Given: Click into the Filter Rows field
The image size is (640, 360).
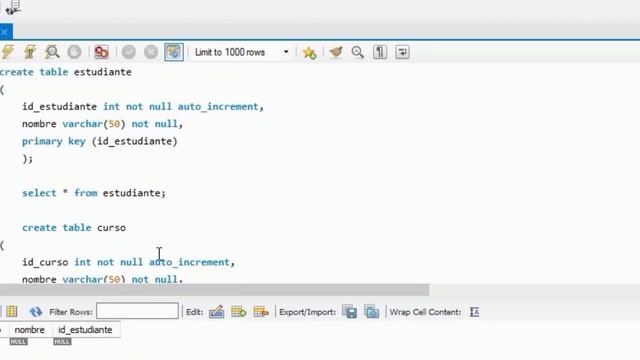Looking at the screenshot, I should 138,311.
